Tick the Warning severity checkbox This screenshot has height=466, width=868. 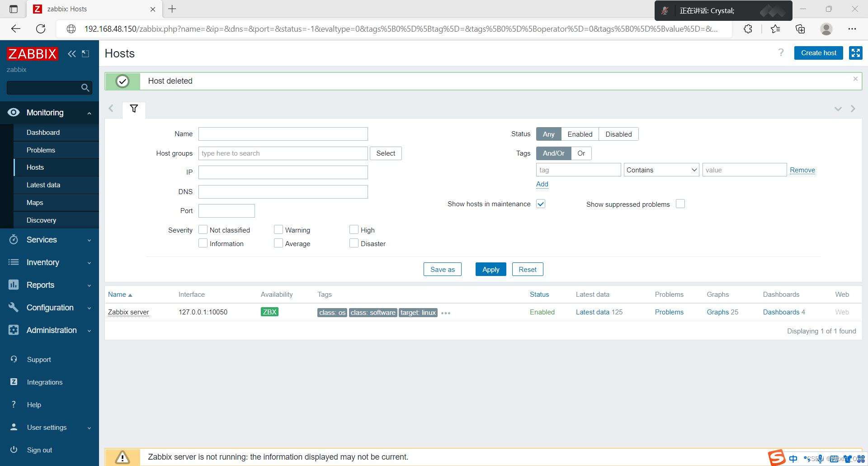click(278, 229)
